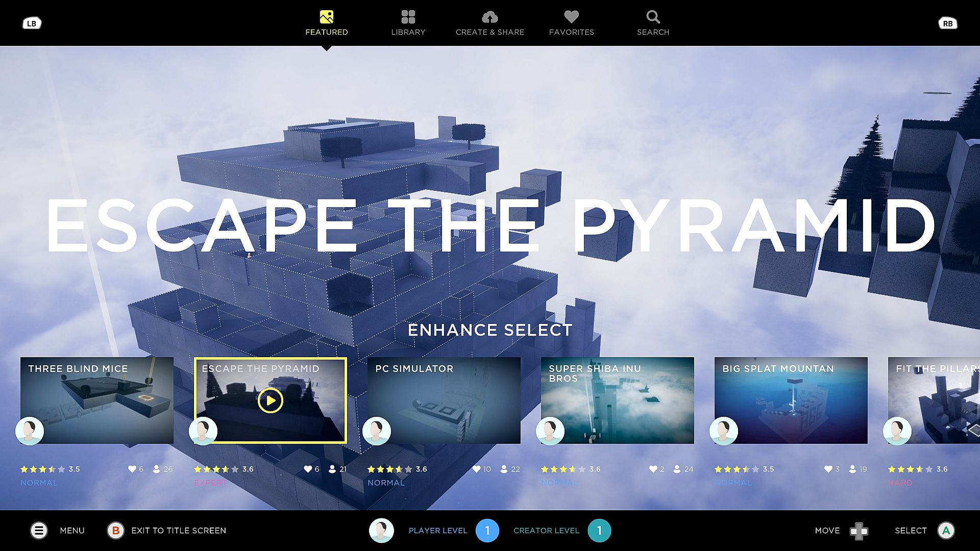Select the PC Simulator level thumbnail
Screen dimensions: 980x551
pyautogui.click(x=444, y=400)
